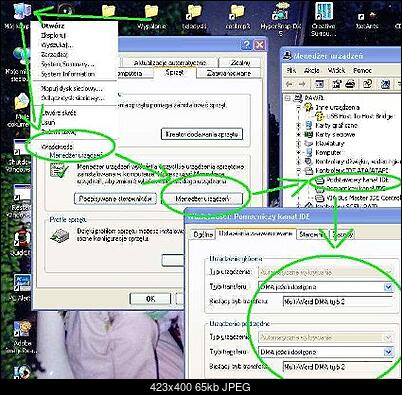Click the Print icon in Device Manager toolbar

pyautogui.click(x=350, y=84)
